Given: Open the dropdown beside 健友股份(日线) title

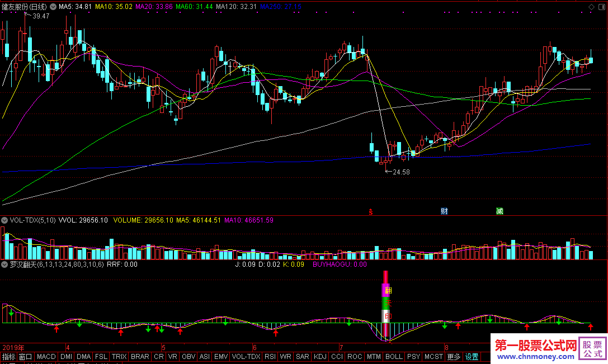Looking at the screenshot, I should [53, 7].
